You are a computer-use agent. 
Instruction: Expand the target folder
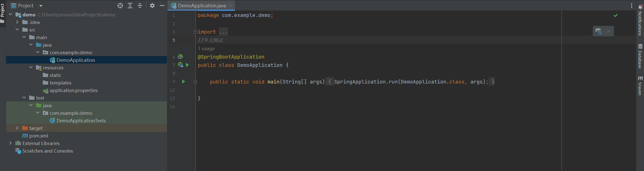[x=17, y=128]
